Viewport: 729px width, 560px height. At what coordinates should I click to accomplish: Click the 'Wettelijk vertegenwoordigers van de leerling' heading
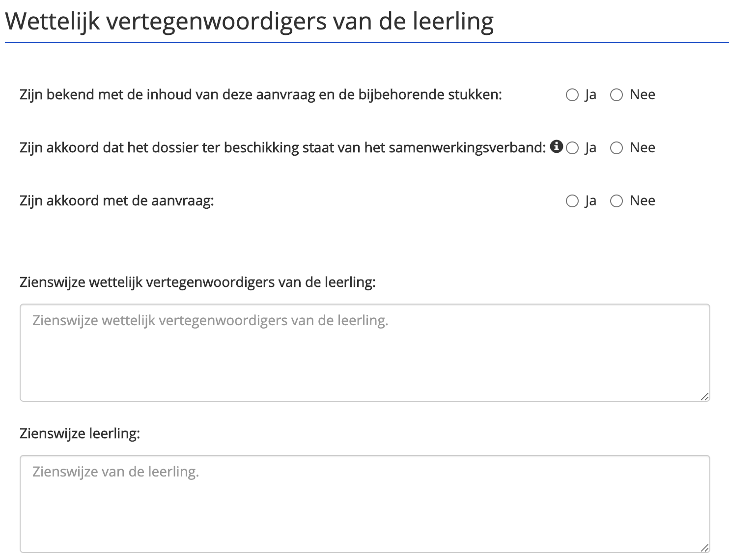249,21
